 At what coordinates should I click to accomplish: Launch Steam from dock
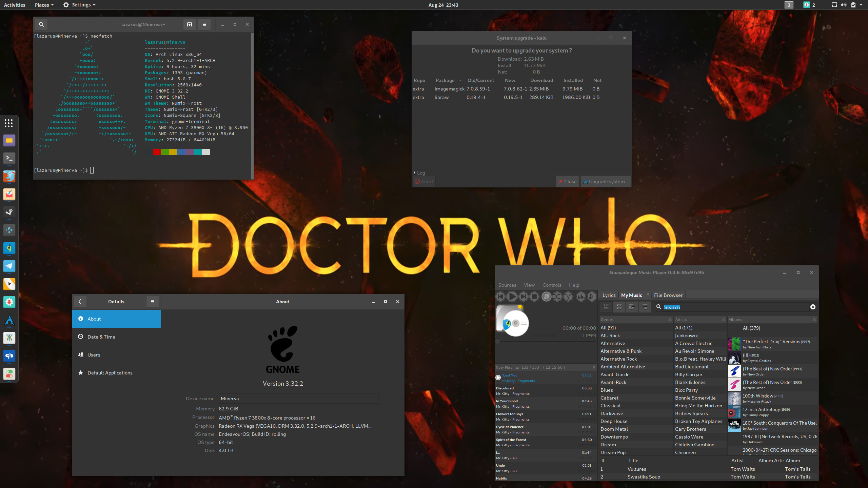pos(9,212)
